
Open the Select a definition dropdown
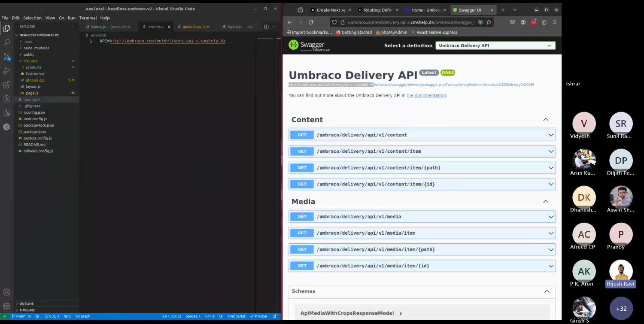tap(495, 45)
